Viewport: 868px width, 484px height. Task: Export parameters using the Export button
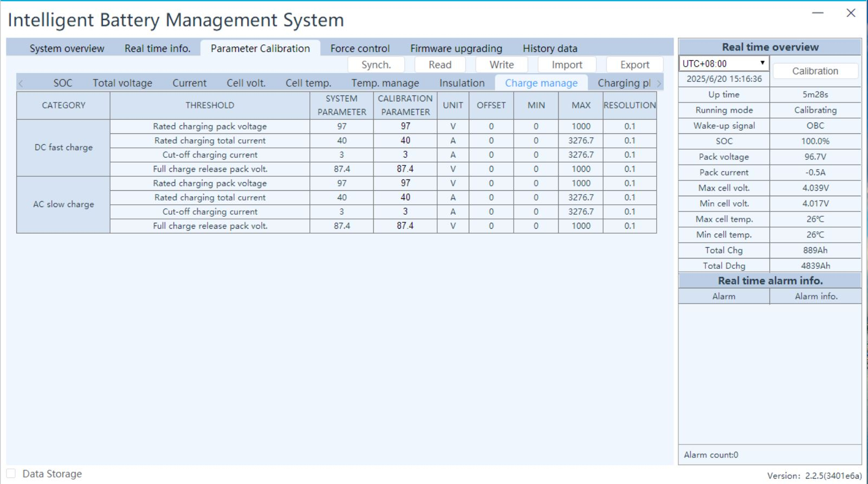pyautogui.click(x=634, y=64)
